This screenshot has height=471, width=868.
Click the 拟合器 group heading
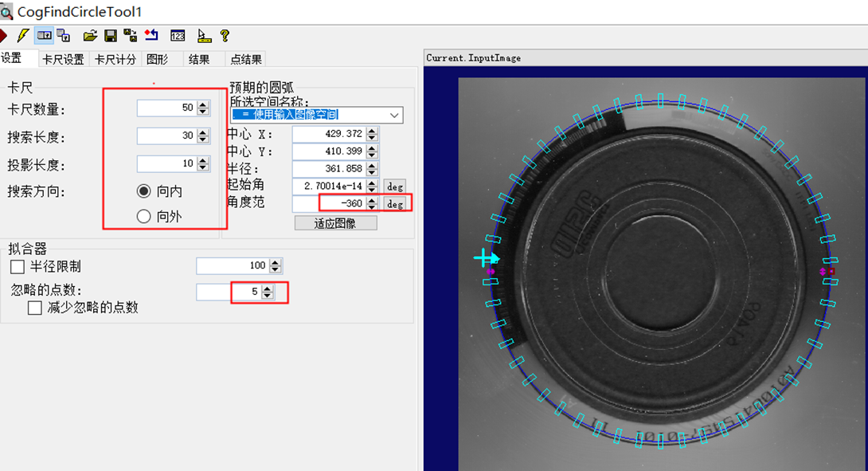pos(27,249)
